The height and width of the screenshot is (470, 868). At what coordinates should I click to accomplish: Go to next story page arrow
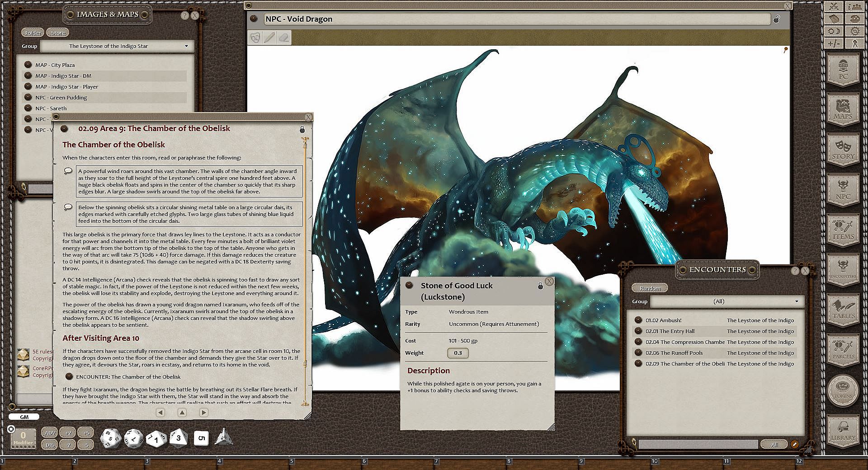point(203,412)
